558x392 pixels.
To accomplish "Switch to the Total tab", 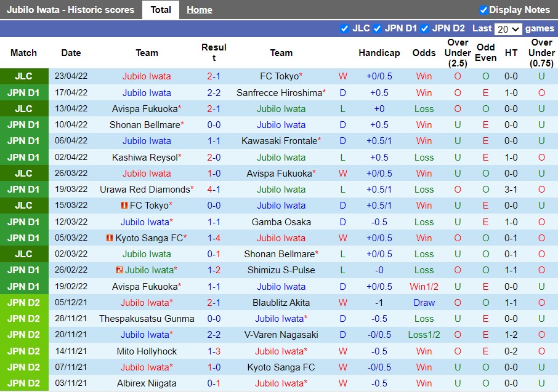I will (x=161, y=10).
